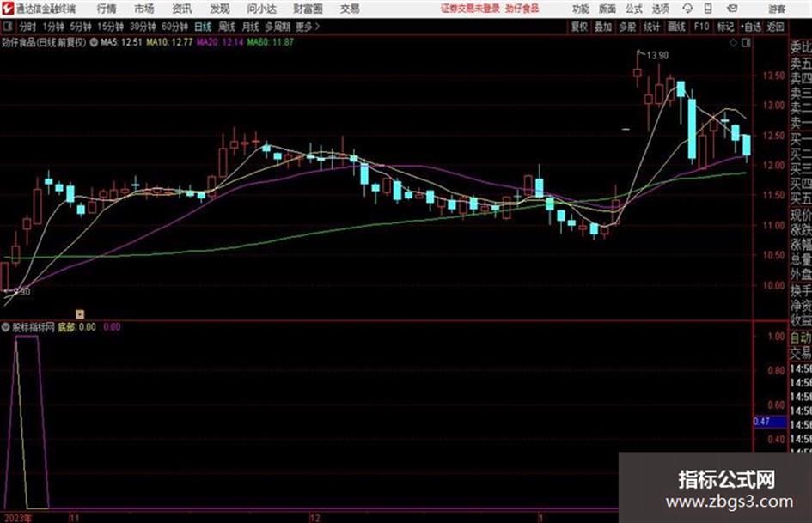Click the 证券交易未登录 login link
Image resolution: width=812 pixels, height=523 pixels.
(x=470, y=9)
